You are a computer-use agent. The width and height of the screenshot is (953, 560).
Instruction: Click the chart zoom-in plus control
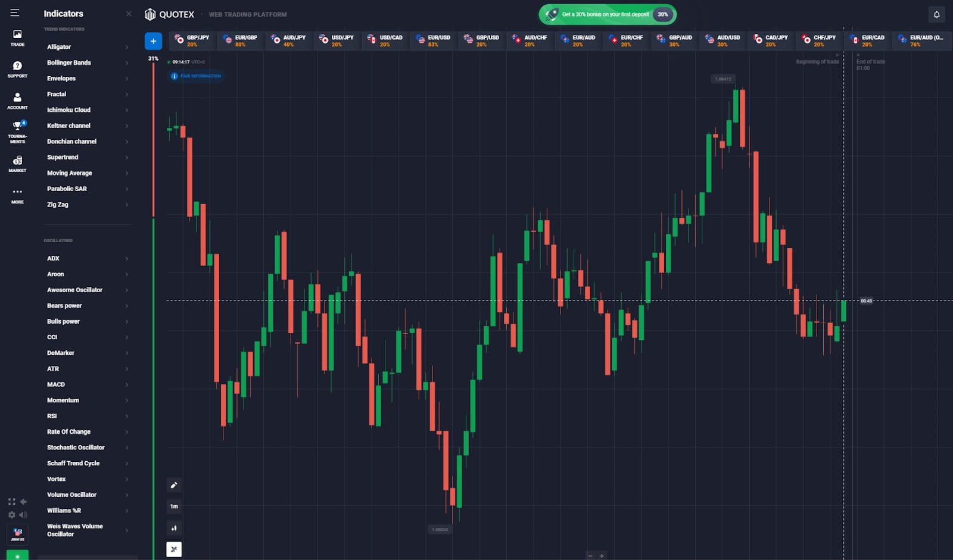coord(602,556)
